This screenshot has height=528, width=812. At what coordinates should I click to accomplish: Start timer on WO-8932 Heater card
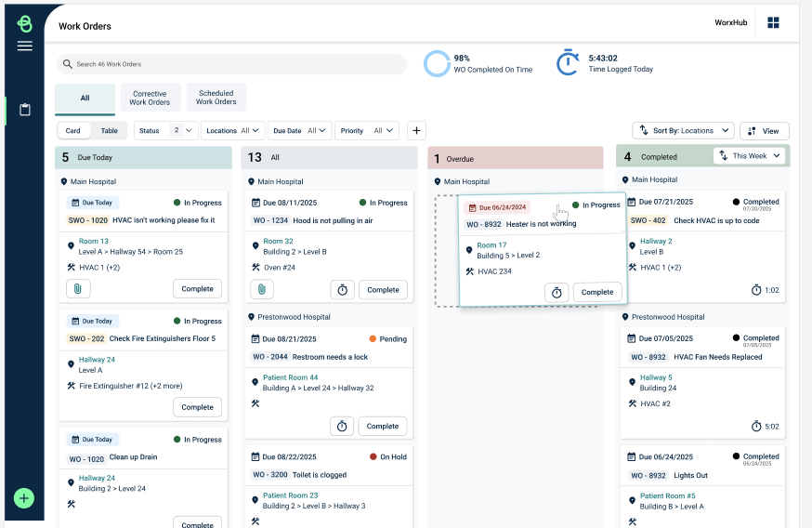557,293
